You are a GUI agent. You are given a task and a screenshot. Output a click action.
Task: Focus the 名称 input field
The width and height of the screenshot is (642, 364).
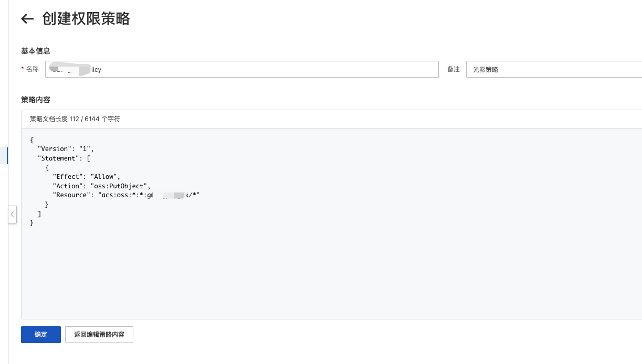coord(241,69)
